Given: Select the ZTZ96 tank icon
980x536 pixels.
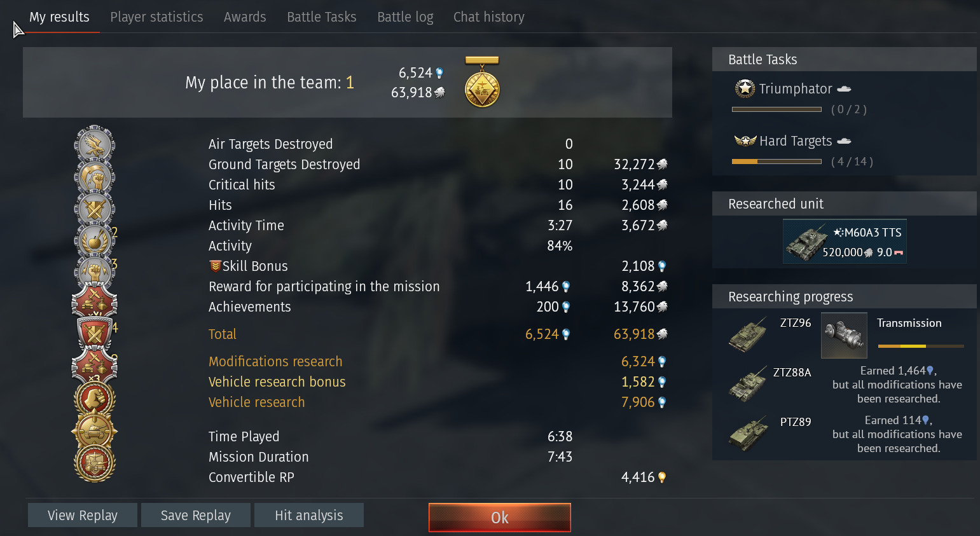Looking at the screenshot, I should pos(749,335).
